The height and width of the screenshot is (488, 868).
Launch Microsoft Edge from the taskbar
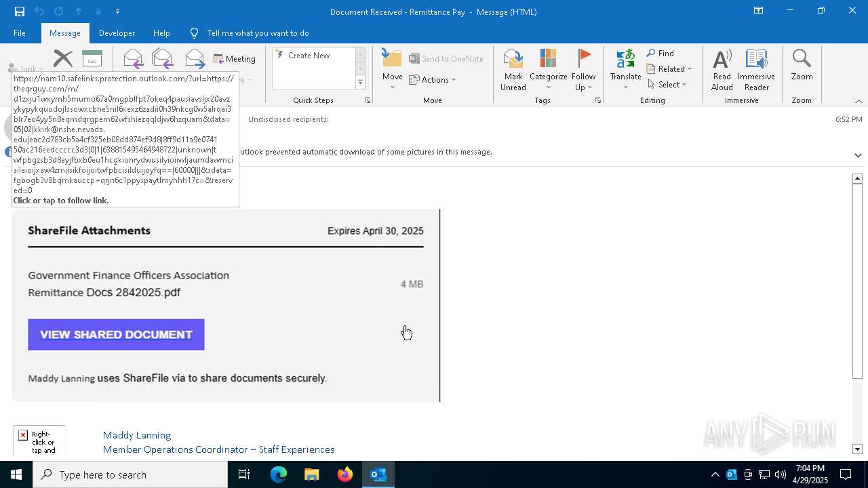tap(279, 474)
